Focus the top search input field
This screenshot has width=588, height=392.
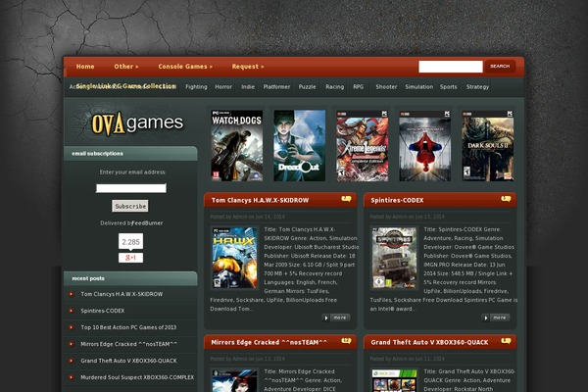click(x=451, y=67)
